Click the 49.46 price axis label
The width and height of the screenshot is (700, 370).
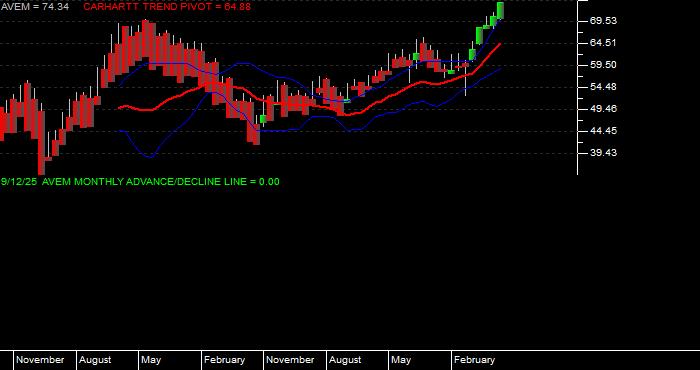(604, 108)
